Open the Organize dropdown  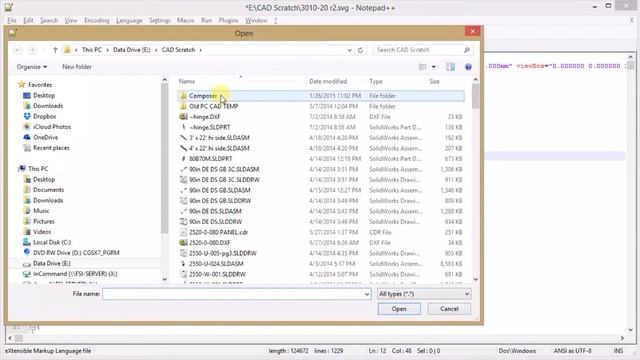pyautogui.click(x=32, y=67)
